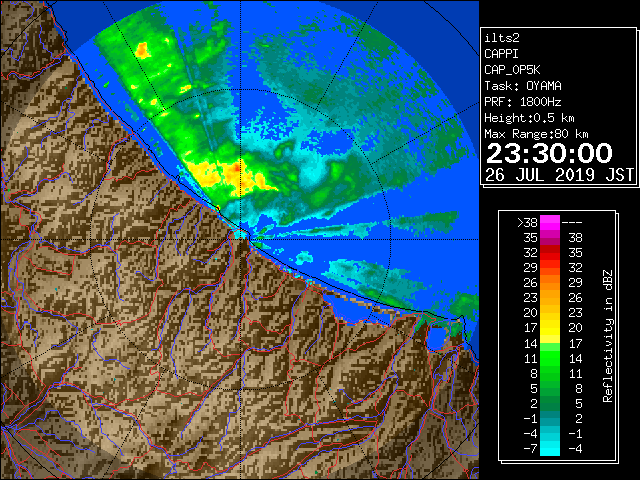Image resolution: width=640 pixels, height=480 pixels.
Task: Pick the bright green 11–14 dBZ legend swatch
Action: click(550, 358)
